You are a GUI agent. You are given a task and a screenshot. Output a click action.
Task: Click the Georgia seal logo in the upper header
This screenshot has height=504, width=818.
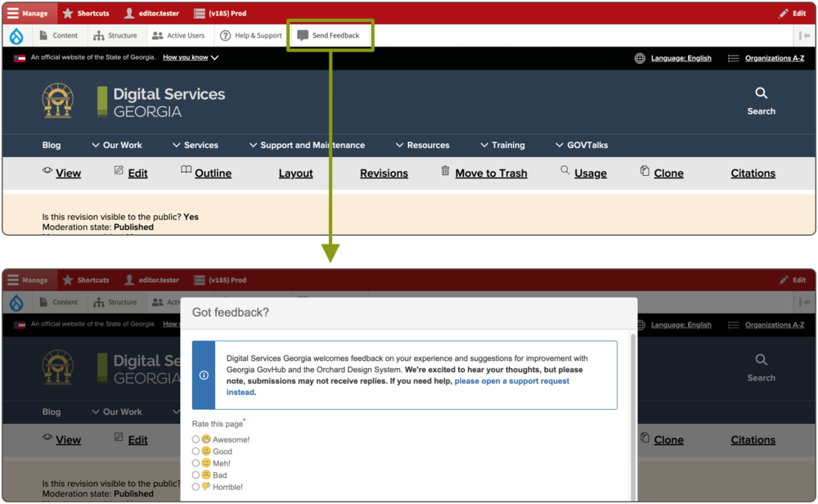[x=58, y=101]
